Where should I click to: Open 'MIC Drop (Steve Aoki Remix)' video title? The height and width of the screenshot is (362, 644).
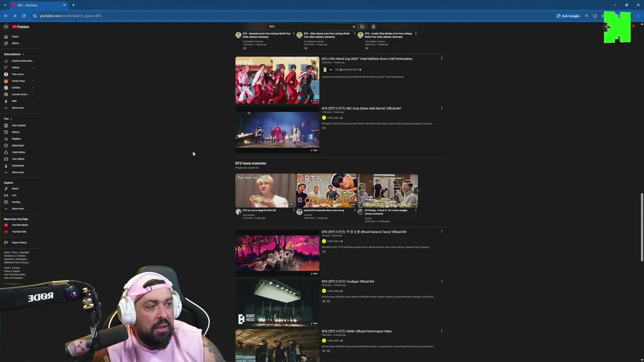[361, 109]
